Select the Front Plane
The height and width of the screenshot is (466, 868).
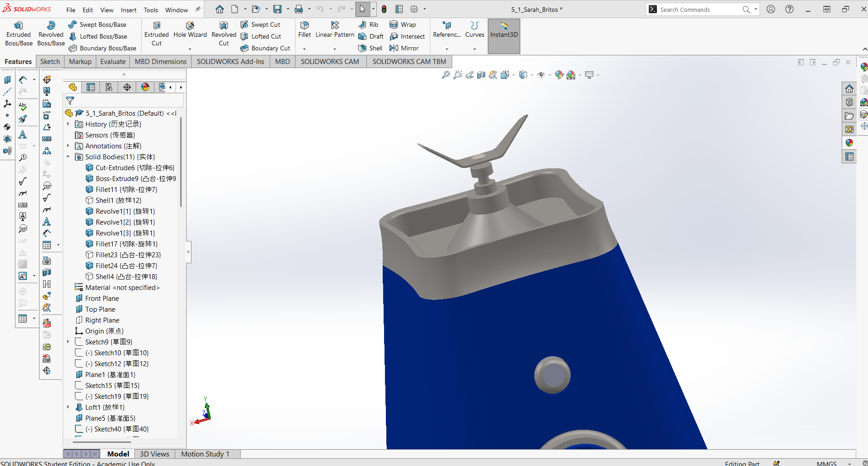click(x=97, y=298)
